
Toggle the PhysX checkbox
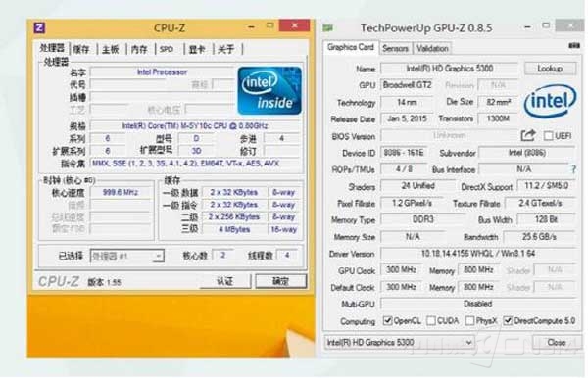tap(469, 320)
